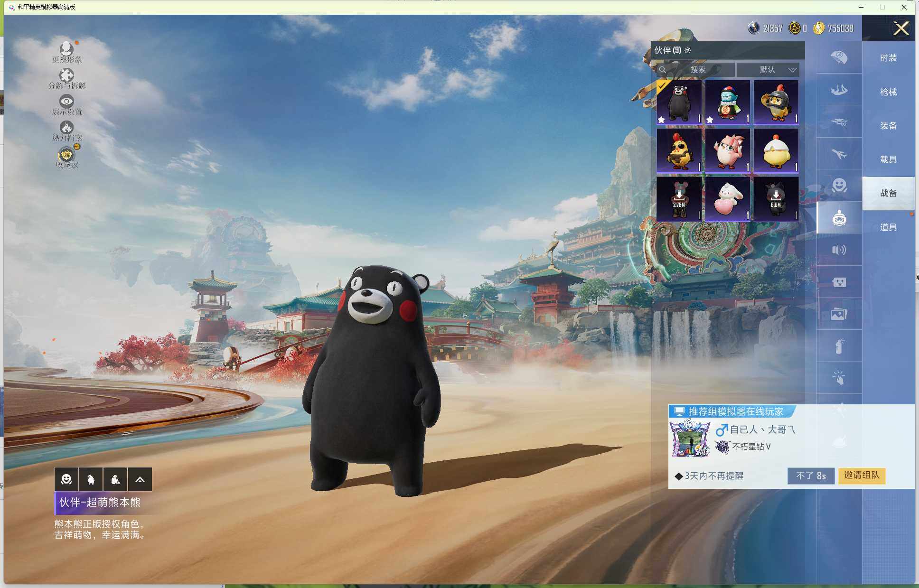Close the inventory with the X button
This screenshot has height=588, width=919.
[900, 28]
